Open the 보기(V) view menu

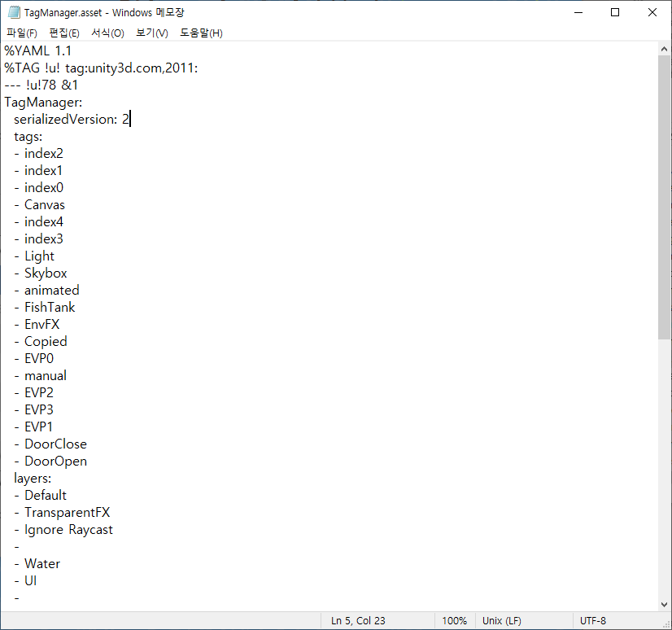pos(151,33)
